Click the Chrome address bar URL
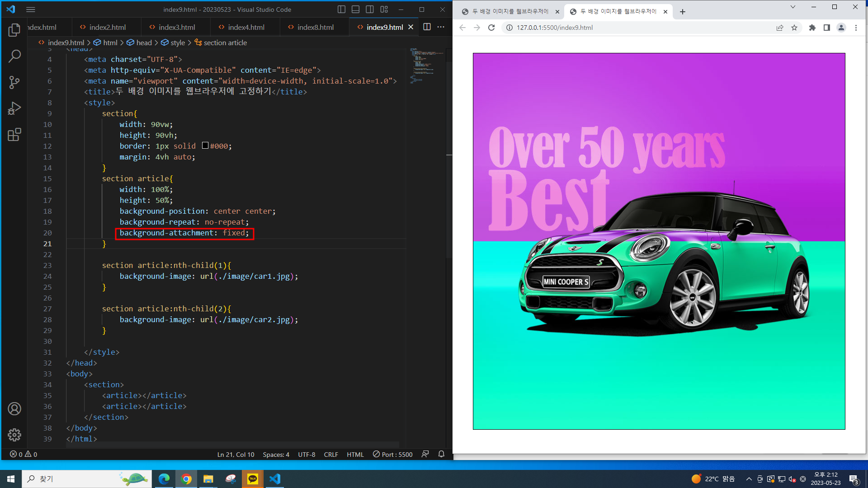The image size is (868, 488). (555, 28)
